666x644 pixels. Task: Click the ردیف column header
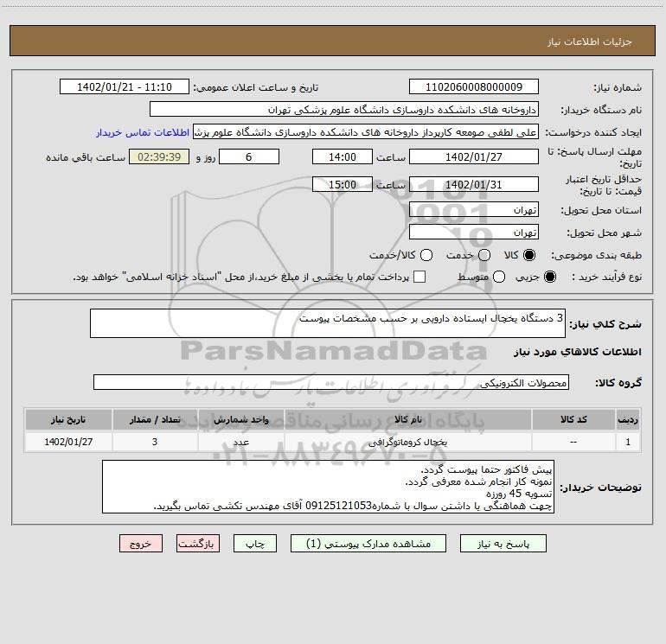click(x=628, y=419)
